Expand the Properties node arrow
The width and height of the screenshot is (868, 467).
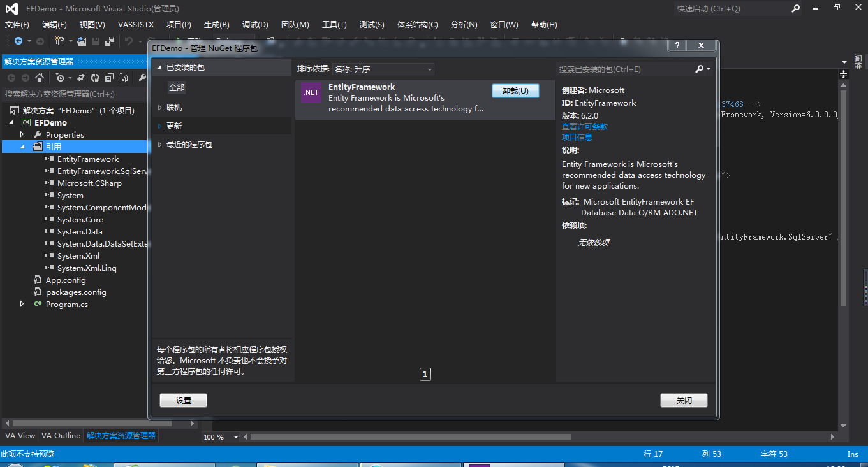pyautogui.click(x=22, y=134)
